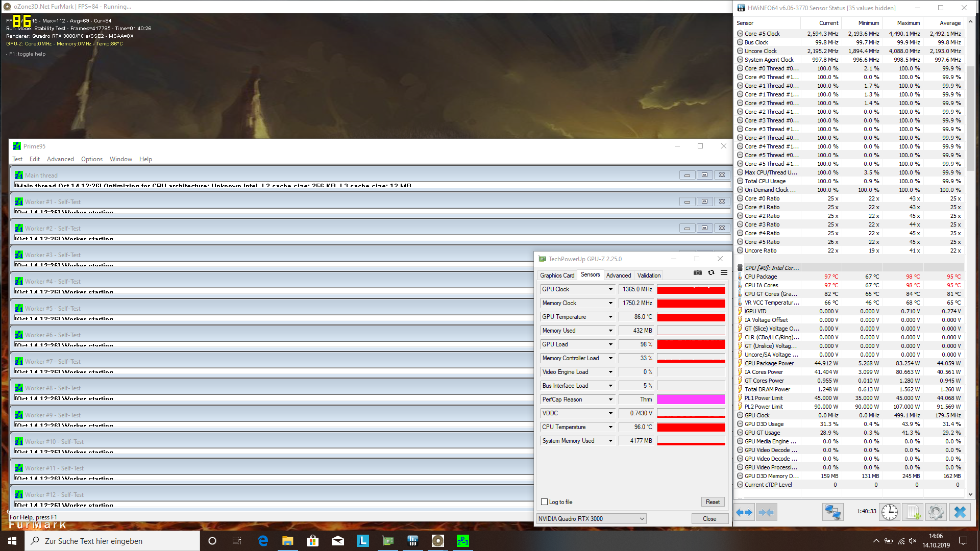Enable the Log to file checkbox
Viewport: 980px width, 551px height.
[x=545, y=502]
